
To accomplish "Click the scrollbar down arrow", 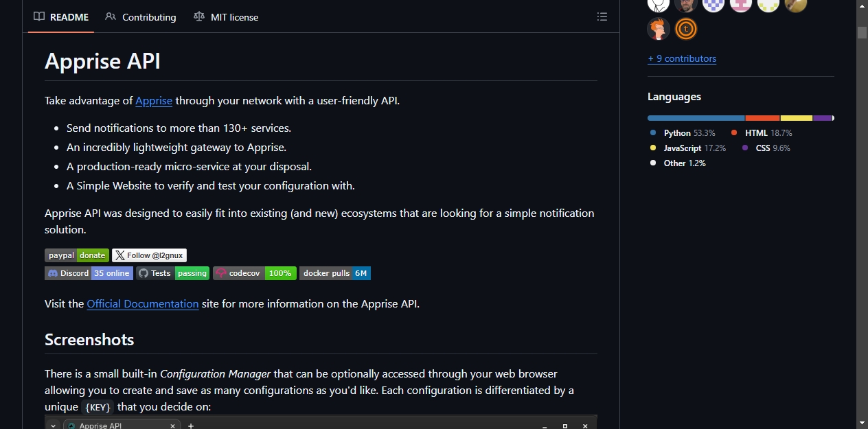I will click(862, 422).
